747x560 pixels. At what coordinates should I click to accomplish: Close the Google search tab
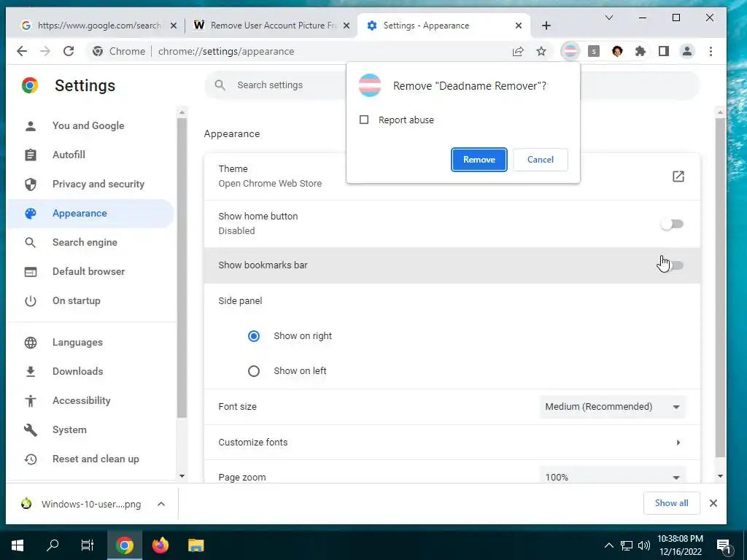pos(174,26)
